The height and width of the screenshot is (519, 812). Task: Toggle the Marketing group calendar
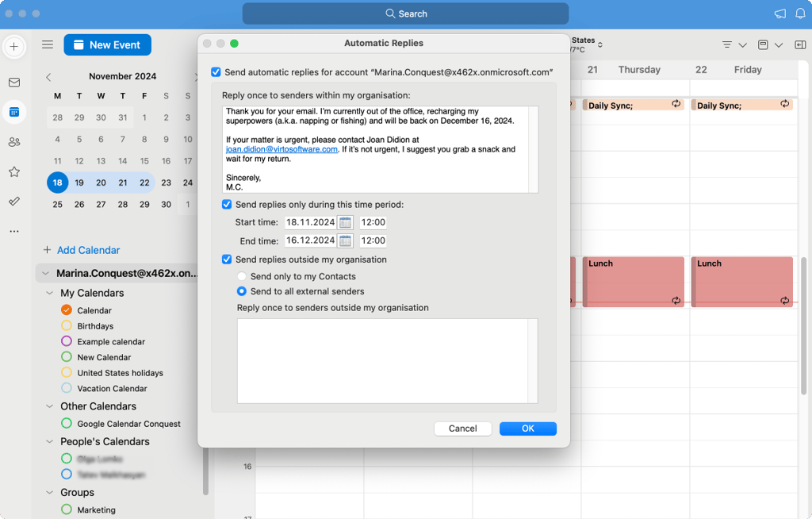[x=67, y=509]
